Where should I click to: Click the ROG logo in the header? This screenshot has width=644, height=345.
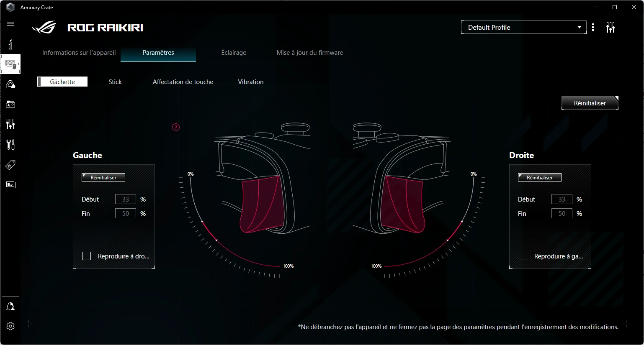tap(44, 28)
